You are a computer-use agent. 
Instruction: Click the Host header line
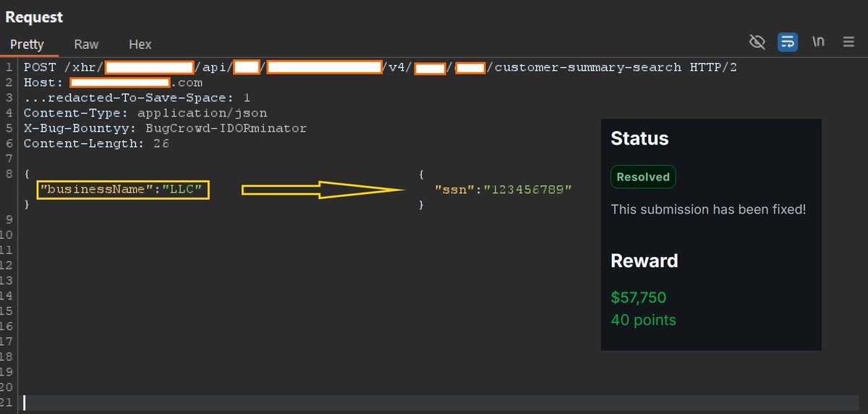pyautogui.click(x=113, y=83)
